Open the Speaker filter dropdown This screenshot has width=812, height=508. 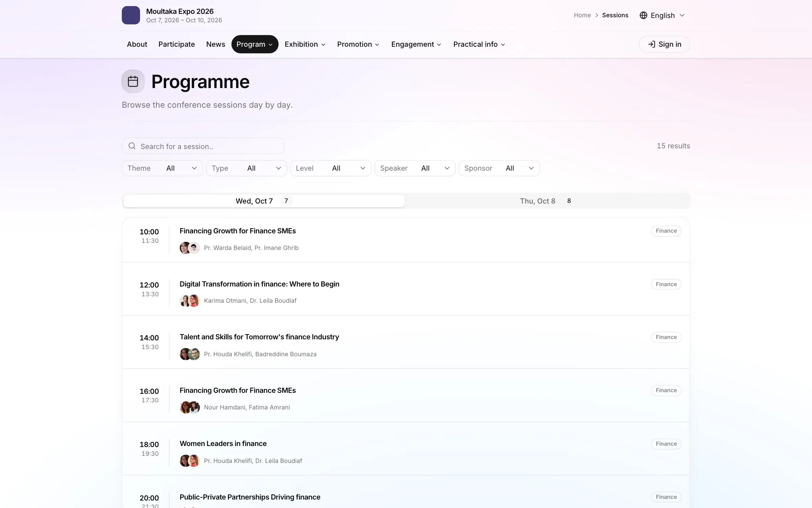coord(415,168)
